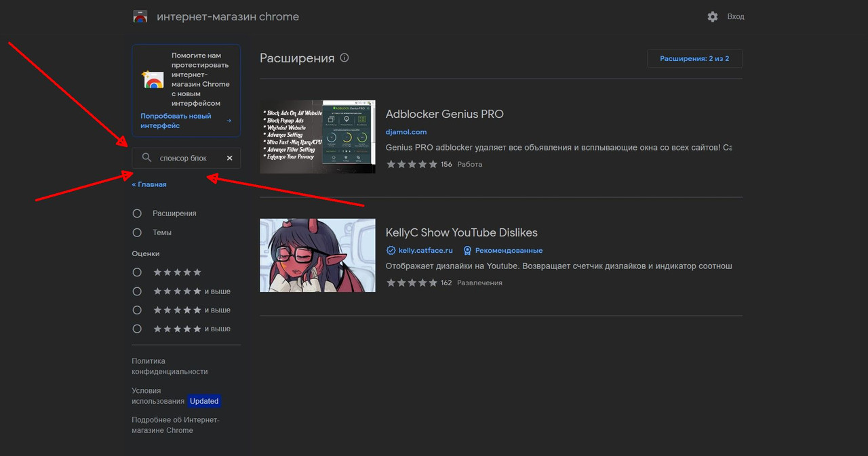Viewport: 868px width, 456px height.
Task: Click the интернет-магазин chrome header title
Action: (228, 17)
